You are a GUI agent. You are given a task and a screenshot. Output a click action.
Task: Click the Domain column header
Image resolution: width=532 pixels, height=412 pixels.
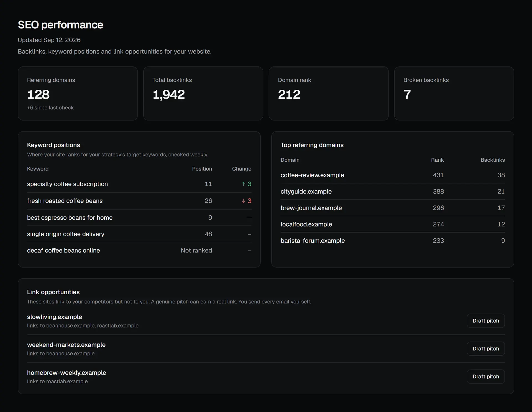[x=290, y=160]
